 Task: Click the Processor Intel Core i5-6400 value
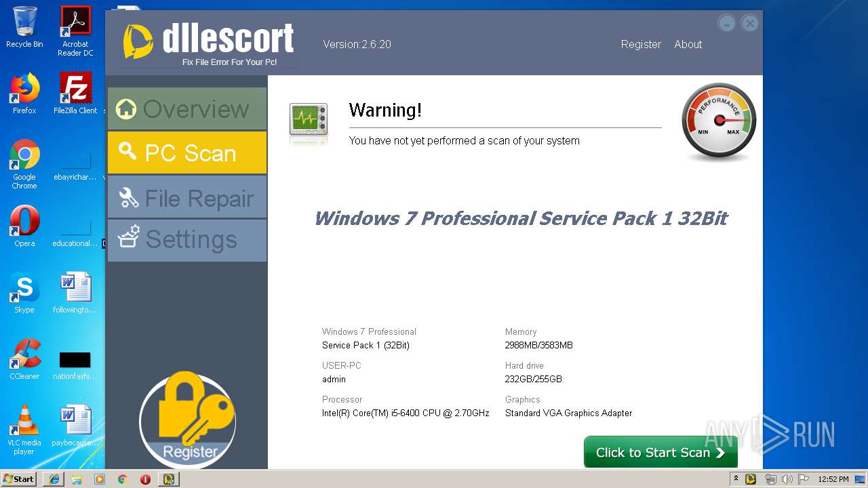click(x=406, y=413)
